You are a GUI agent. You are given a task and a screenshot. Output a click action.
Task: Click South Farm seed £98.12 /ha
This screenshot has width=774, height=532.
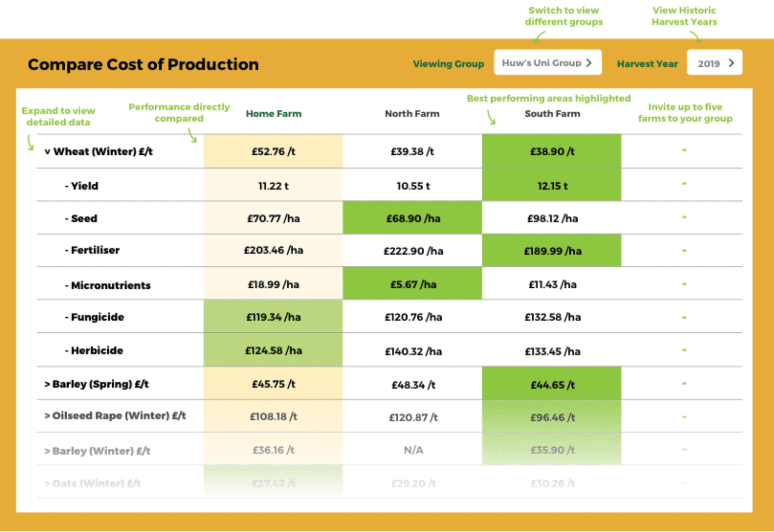point(551,219)
